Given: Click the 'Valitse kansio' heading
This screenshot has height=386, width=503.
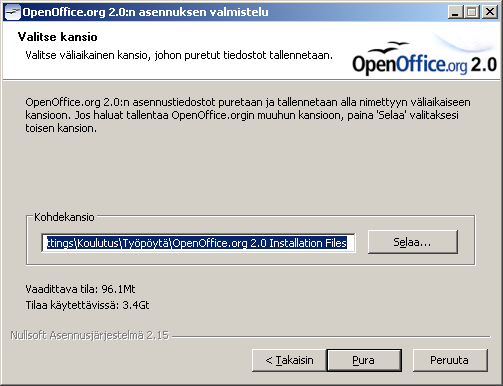Looking at the screenshot, I should (58, 37).
